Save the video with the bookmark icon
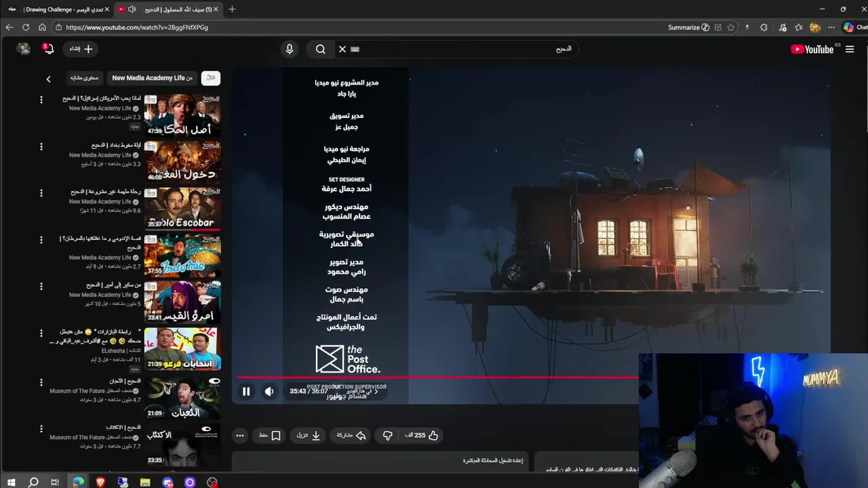The image size is (868, 488). click(x=270, y=435)
